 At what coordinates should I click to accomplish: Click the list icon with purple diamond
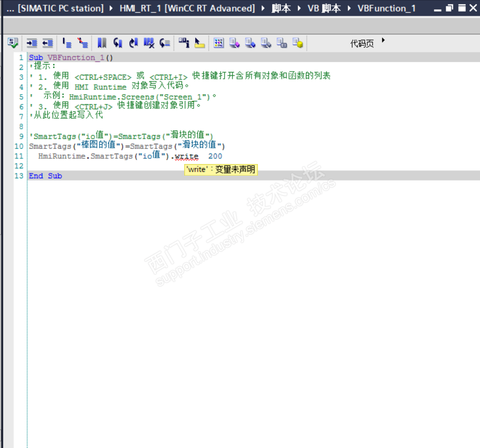235,43
